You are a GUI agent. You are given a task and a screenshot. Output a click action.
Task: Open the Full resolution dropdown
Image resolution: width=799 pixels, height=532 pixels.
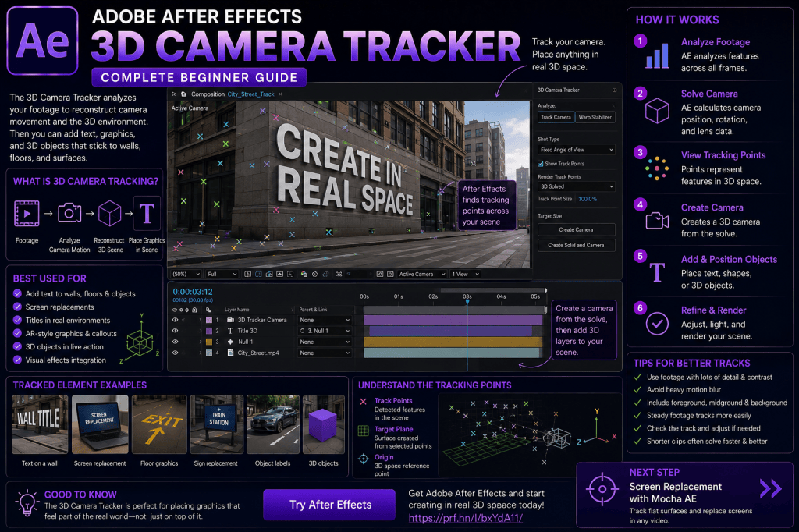tap(222, 274)
